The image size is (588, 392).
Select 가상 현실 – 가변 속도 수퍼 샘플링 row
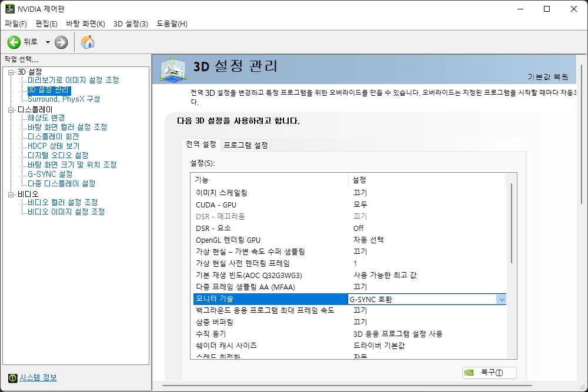(x=349, y=252)
